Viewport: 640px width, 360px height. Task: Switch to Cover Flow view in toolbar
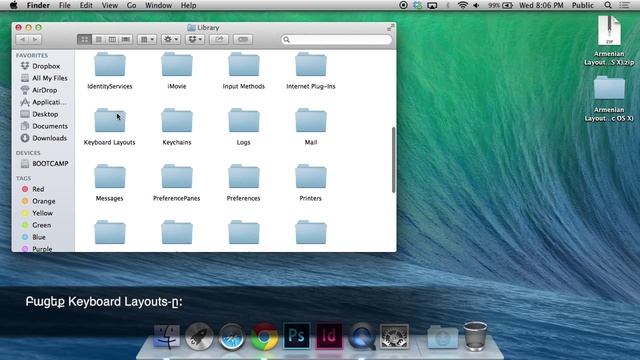(126, 39)
